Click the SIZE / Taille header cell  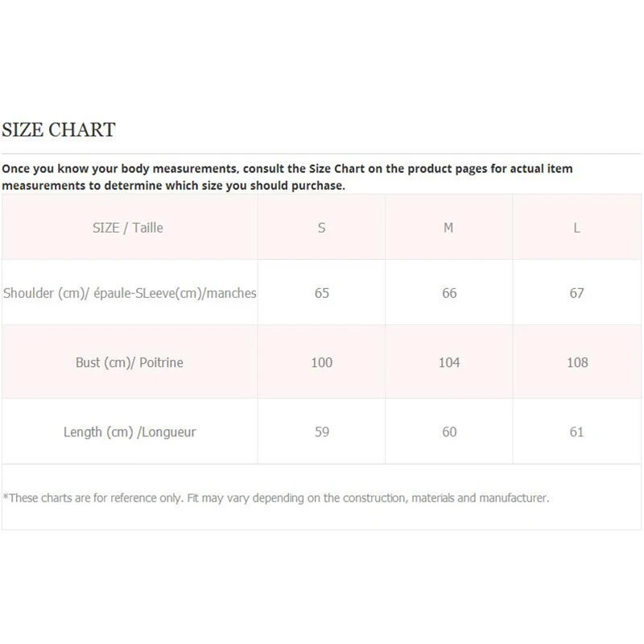[128, 228]
